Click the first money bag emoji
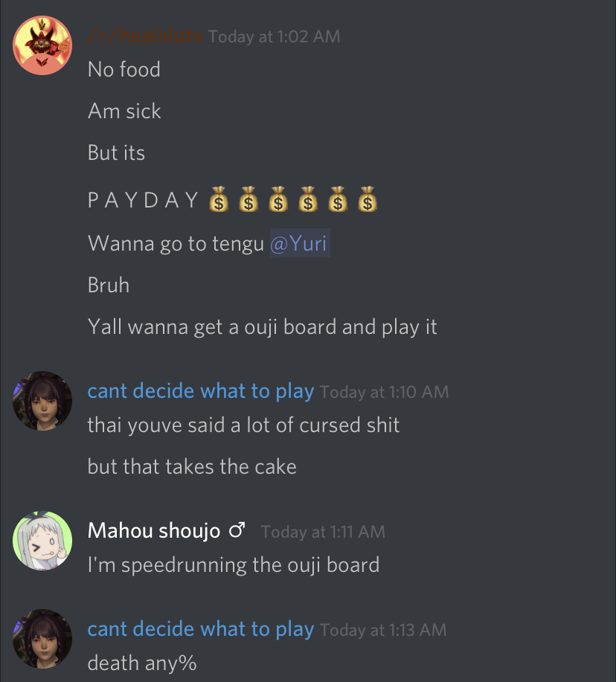The width and height of the screenshot is (616, 682). (x=219, y=199)
